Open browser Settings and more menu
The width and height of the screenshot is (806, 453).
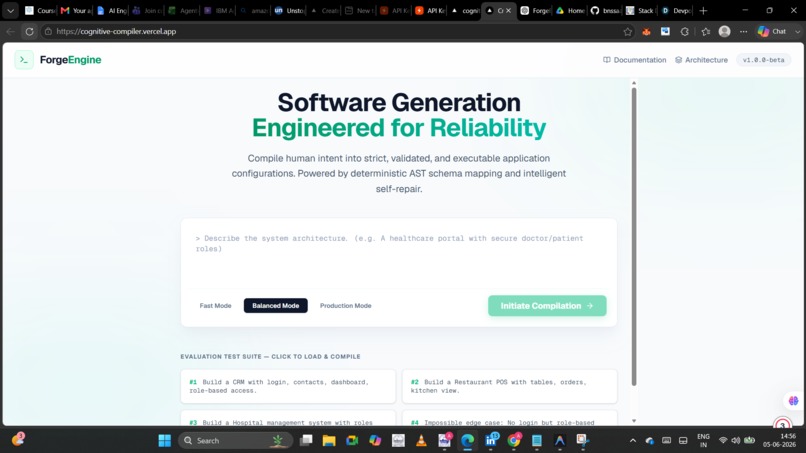(743, 31)
